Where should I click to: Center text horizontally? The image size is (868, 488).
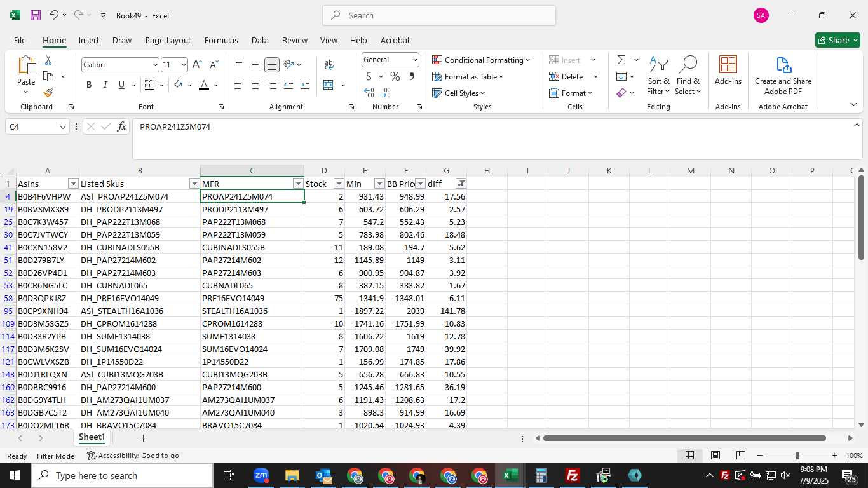(255, 85)
